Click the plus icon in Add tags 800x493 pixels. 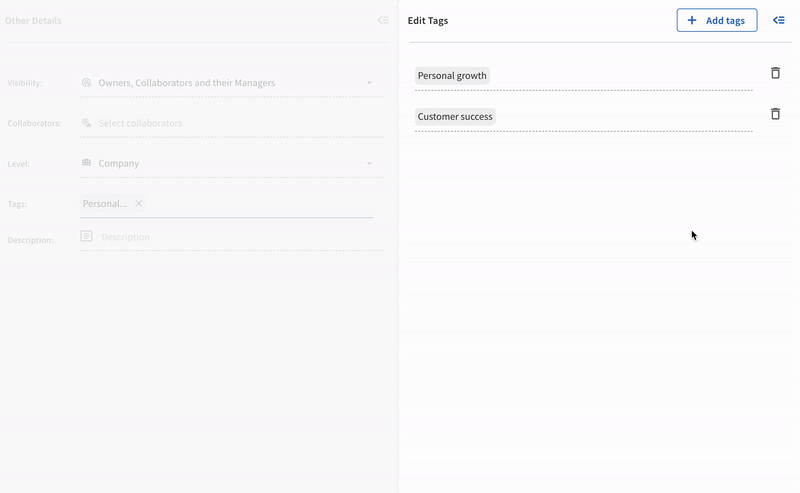pyautogui.click(x=692, y=20)
